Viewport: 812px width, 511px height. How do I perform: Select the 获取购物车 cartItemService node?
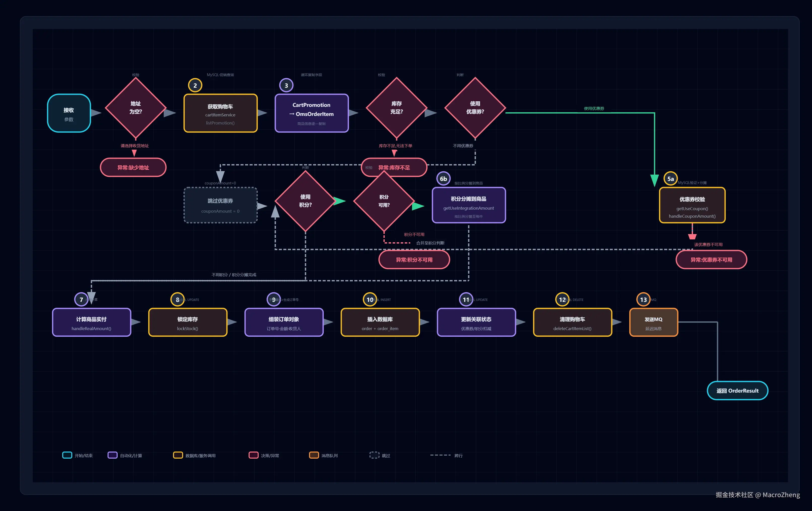221,113
